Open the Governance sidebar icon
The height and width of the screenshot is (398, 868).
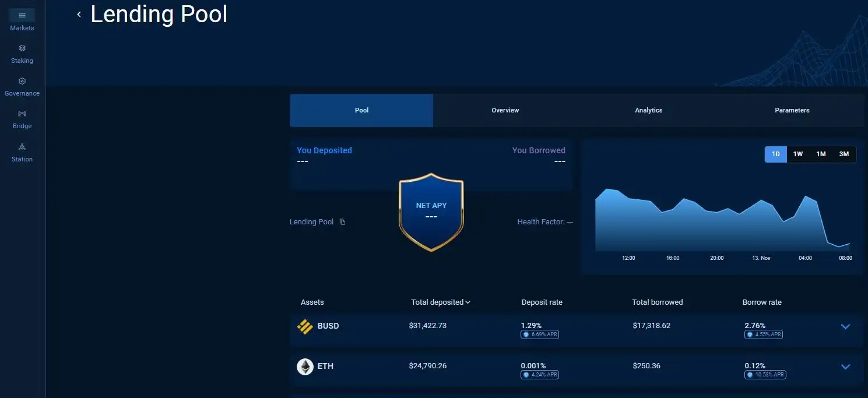click(x=22, y=82)
